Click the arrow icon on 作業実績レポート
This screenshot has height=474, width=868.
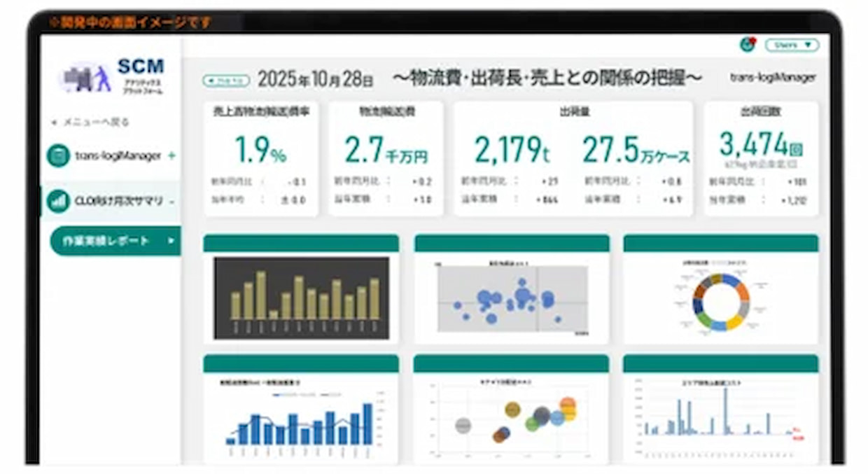point(171,241)
